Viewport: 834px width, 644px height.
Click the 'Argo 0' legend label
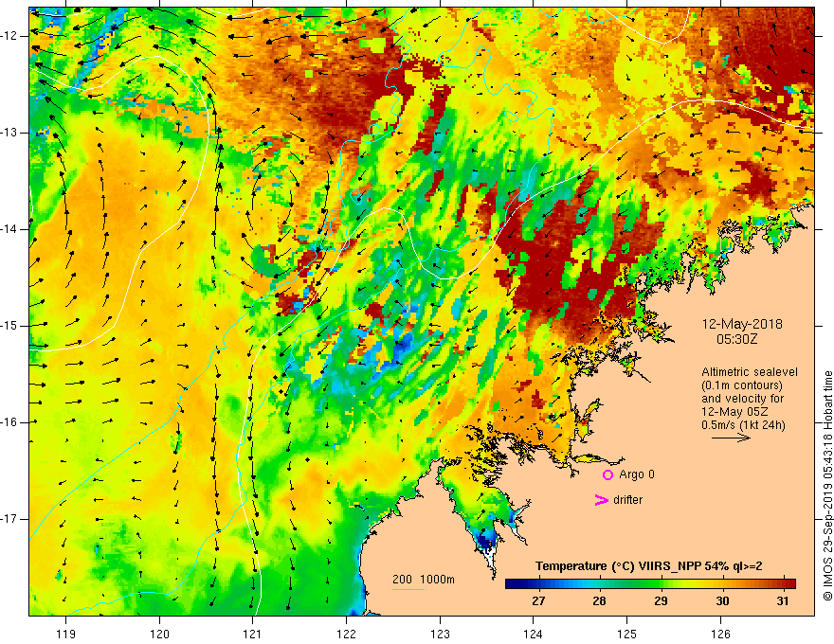637,474
